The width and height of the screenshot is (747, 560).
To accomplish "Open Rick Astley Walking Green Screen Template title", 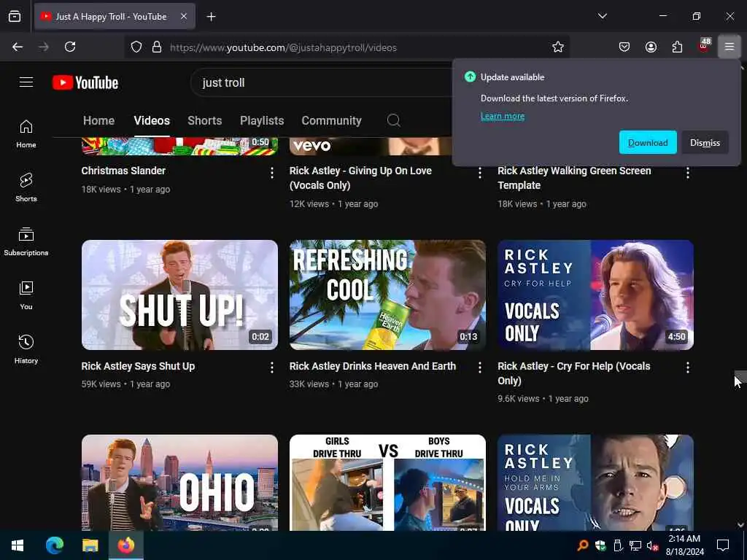I will coord(574,178).
